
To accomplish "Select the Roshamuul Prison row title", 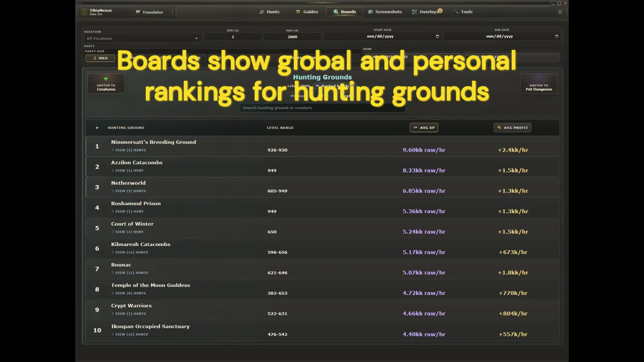I will coord(136,203).
